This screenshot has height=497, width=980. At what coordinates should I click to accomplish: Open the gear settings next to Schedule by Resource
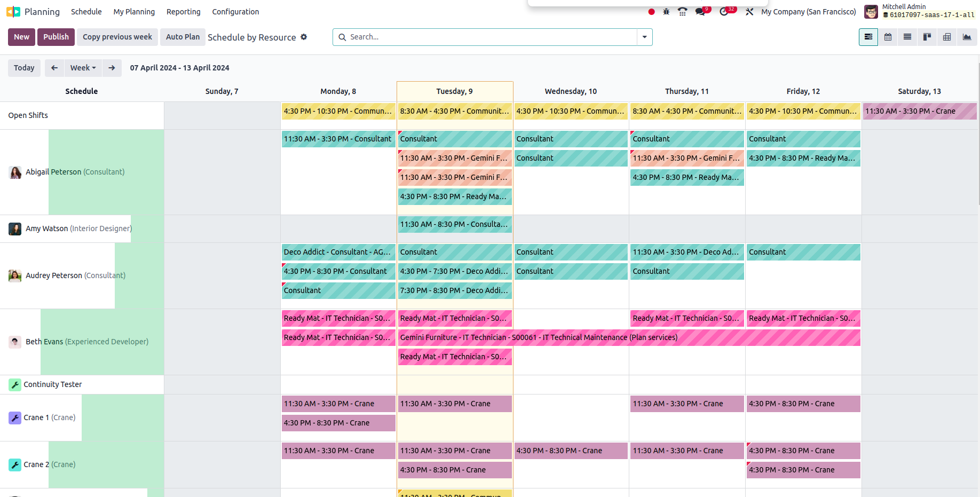304,37
